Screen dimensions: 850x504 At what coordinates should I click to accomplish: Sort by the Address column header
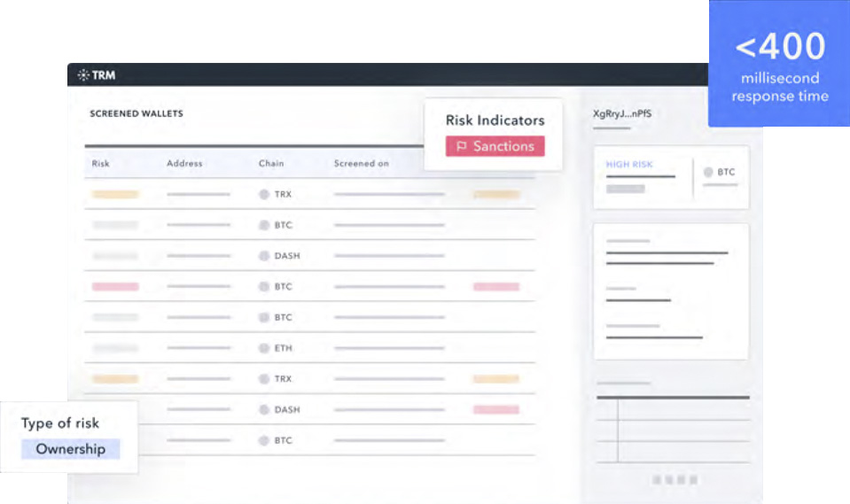tap(184, 164)
